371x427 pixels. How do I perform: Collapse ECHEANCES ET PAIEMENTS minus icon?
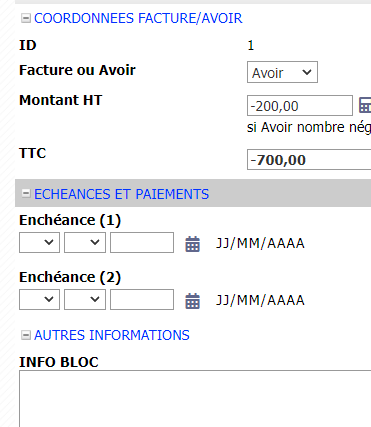coord(26,193)
